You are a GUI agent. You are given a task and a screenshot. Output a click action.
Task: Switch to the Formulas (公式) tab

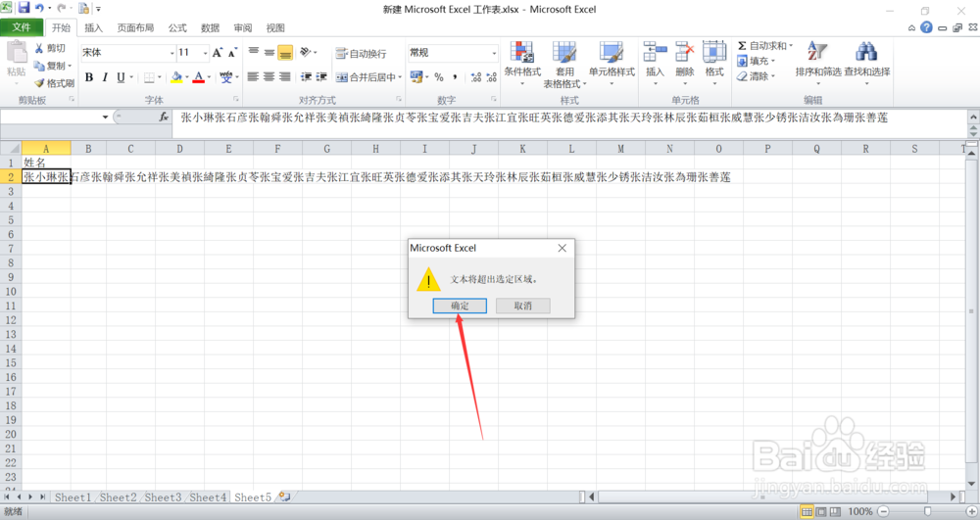[x=177, y=27]
